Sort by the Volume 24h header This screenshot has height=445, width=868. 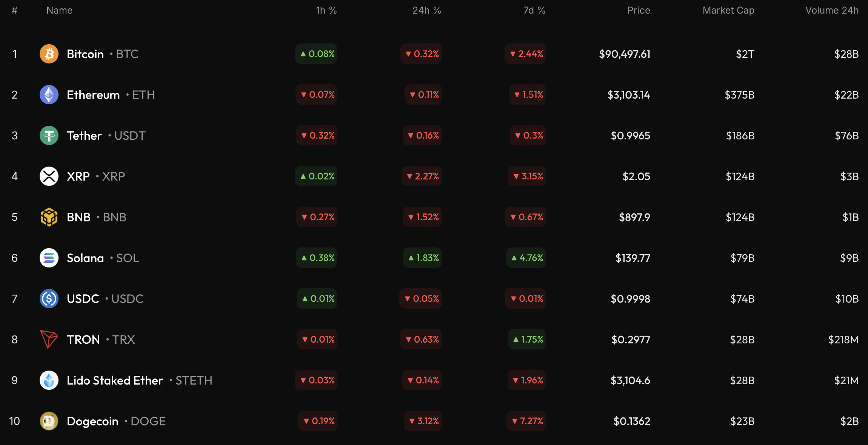click(x=832, y=11)
